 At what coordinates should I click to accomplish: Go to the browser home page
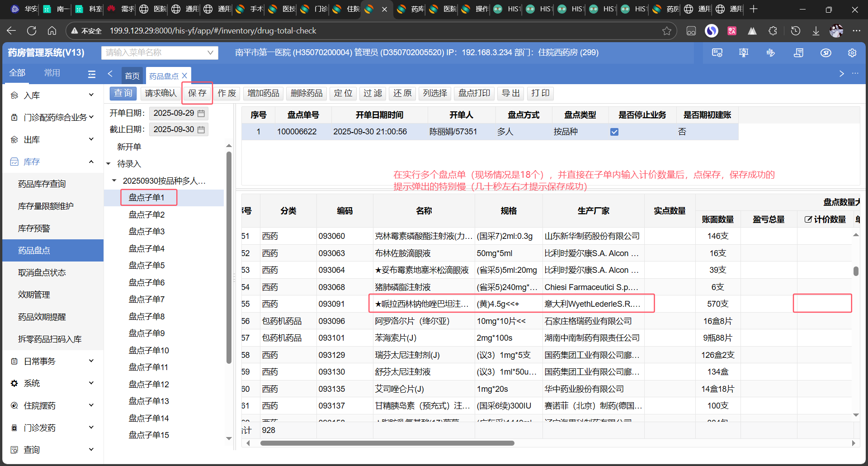point(52,31)
